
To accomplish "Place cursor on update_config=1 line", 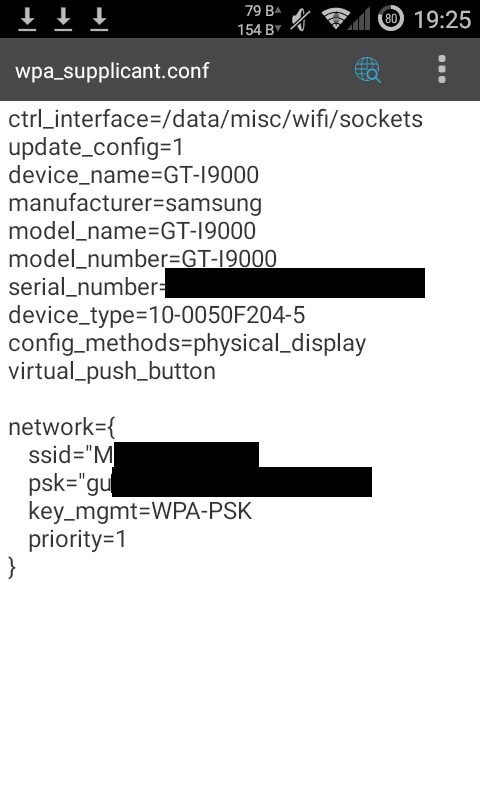I will tap(96, 147).
